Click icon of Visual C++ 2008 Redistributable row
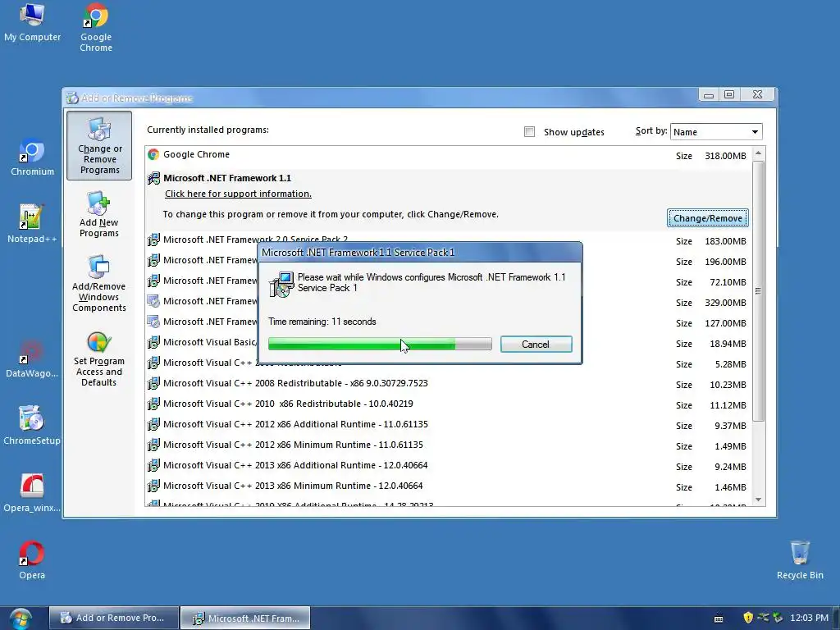The image size is (840, 630). tap(153, 384)
